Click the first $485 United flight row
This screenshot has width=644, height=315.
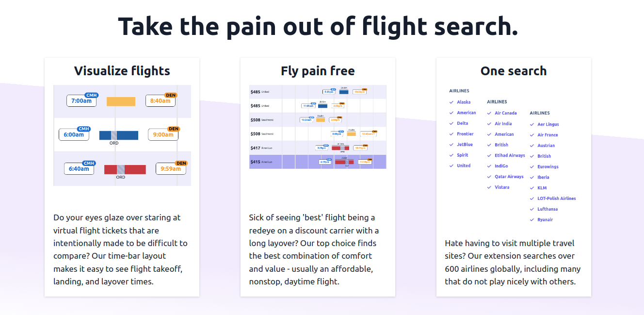(x=318, y=92)
